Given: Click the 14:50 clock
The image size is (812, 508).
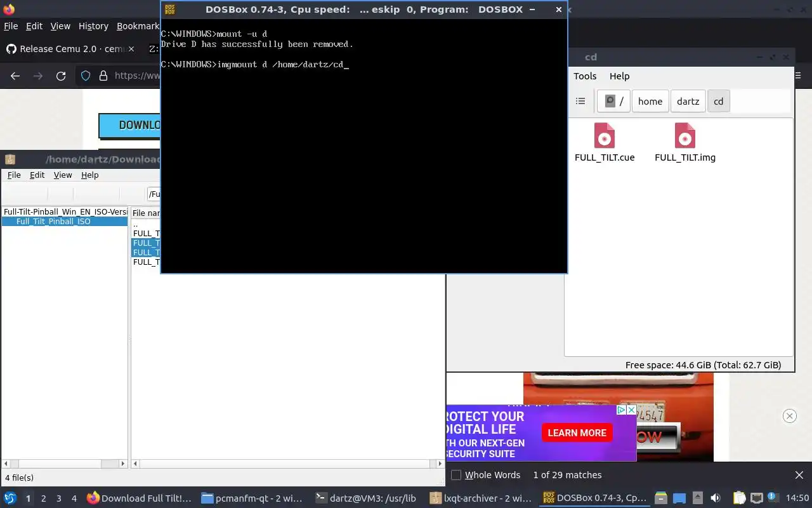Looking at the screenshot, I should tap(797, 498).
